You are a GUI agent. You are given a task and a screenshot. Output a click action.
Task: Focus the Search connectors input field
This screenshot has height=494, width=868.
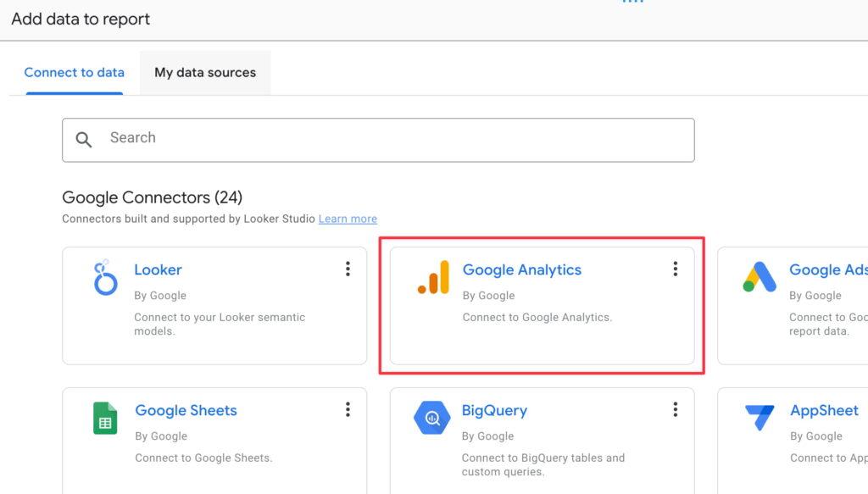click(x=390, y=139)
